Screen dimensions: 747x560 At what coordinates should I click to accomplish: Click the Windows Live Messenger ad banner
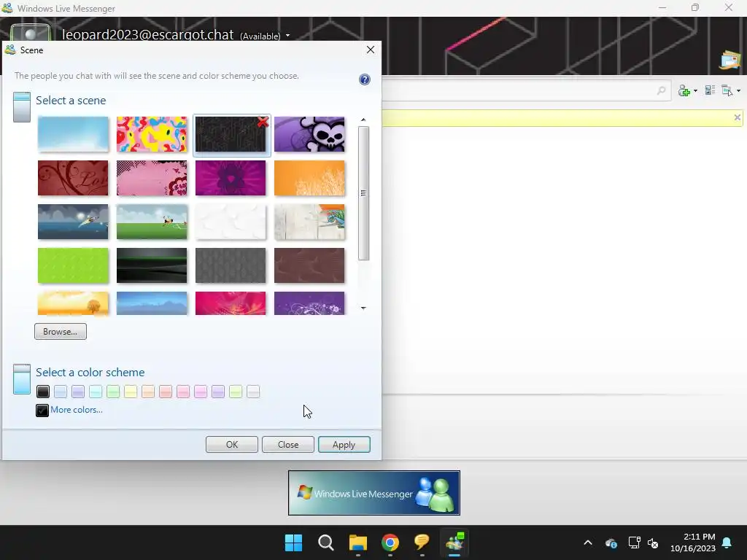click(374, 493)
